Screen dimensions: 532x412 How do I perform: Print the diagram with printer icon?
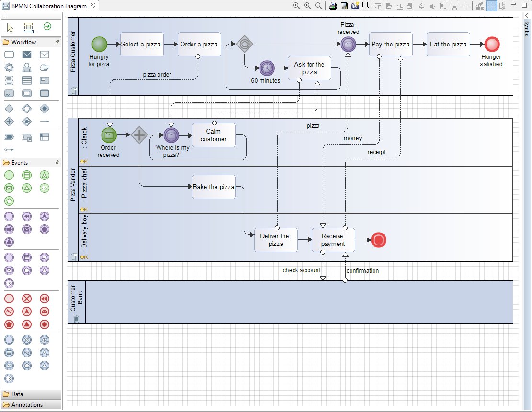click(333, 6)
